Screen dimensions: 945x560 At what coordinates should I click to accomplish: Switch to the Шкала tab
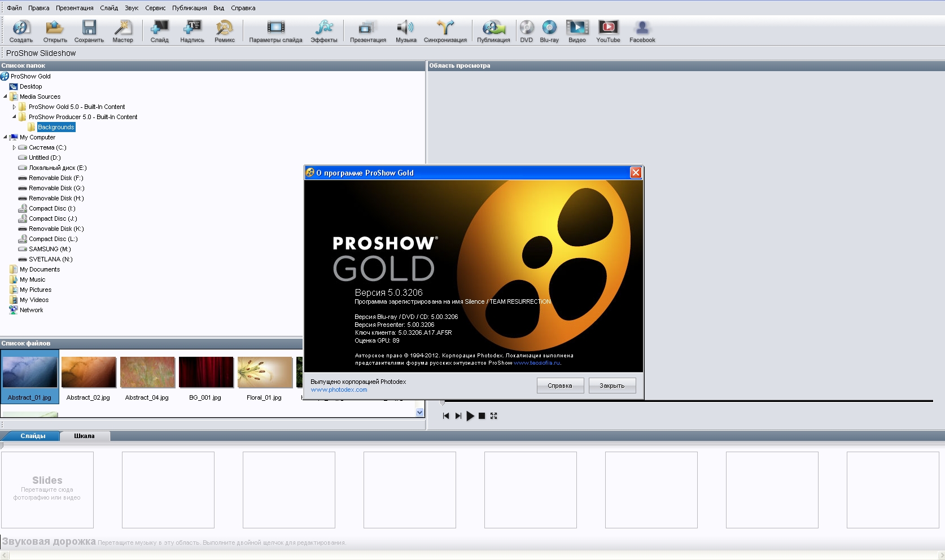tap(84, 436)
